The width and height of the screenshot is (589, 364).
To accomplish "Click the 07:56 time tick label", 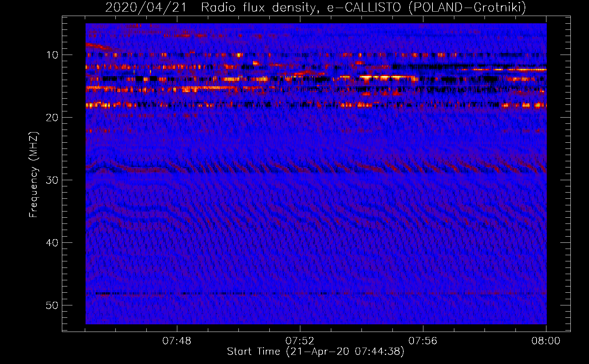I will click(423, 341).
